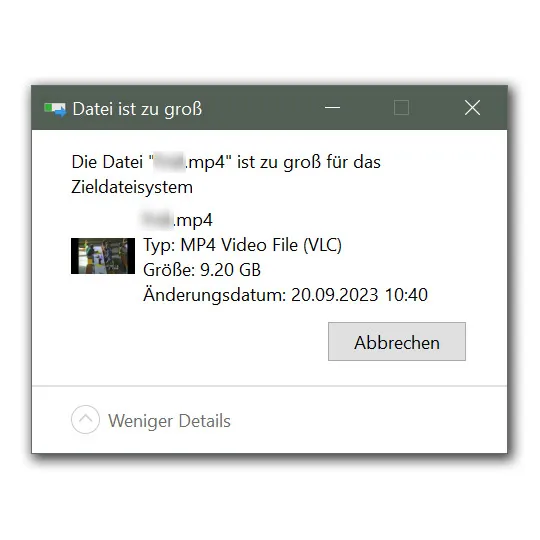Screen dimensions: 540x540
Task: Minimize the "Datei ist zu groß" dialog
Action: tap(332, 108)
